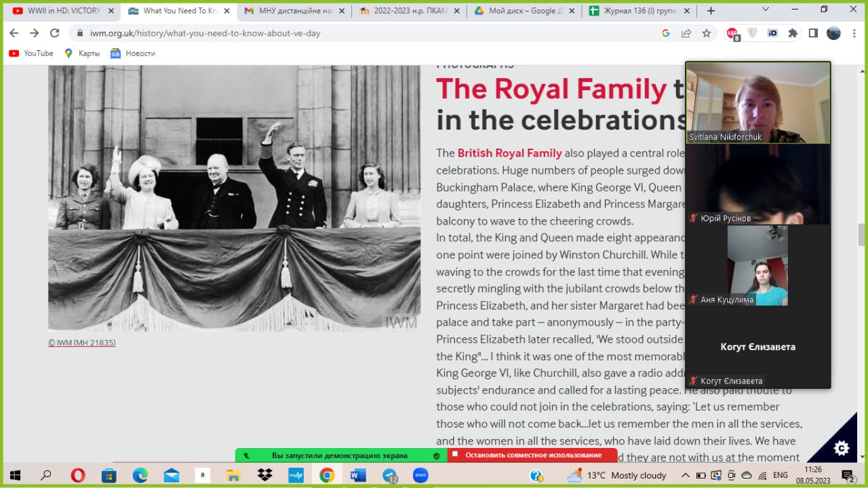Open the Chrome side panel icon
The width and height of the screenshot is (868, 488).
pos(813,33)
